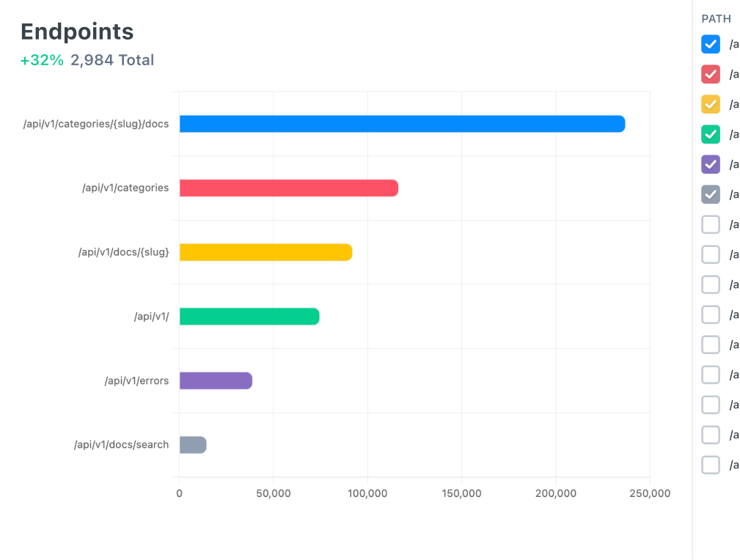The height and width of the screenshot is (560, 740).
Task: Click the blue /api/v1/categories/{slug}/docs bar
Action: tap(402, 124)
